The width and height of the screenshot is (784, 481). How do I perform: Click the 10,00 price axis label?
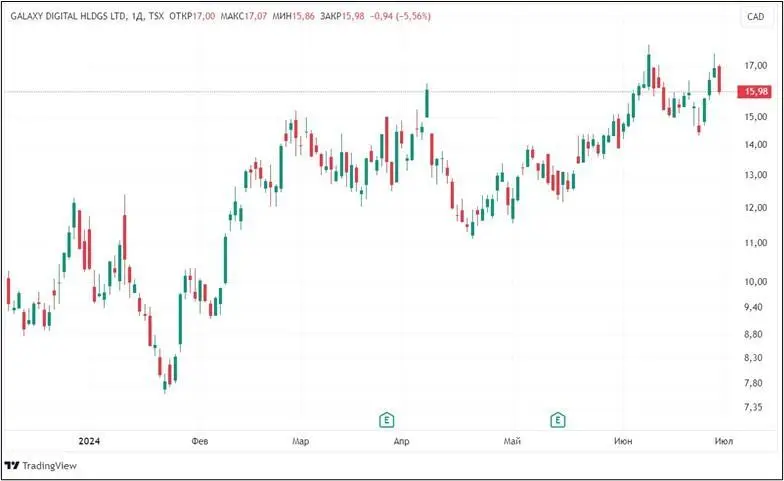click(755, 281)
